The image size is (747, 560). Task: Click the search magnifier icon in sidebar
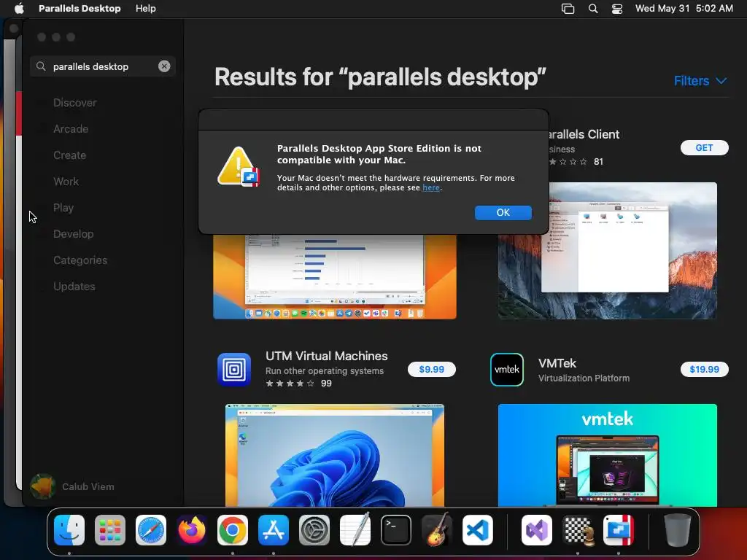coord(42,66)
